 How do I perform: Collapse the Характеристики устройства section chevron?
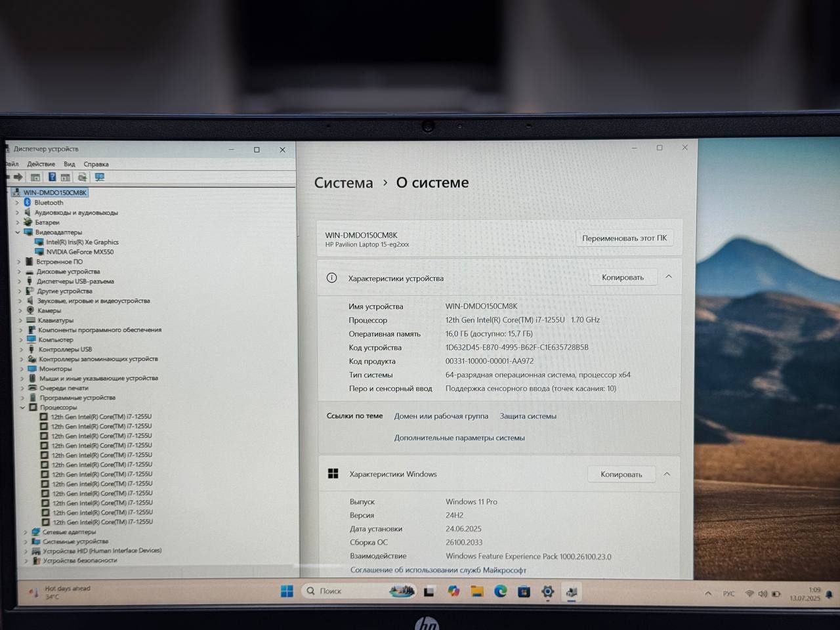(669, 277)
